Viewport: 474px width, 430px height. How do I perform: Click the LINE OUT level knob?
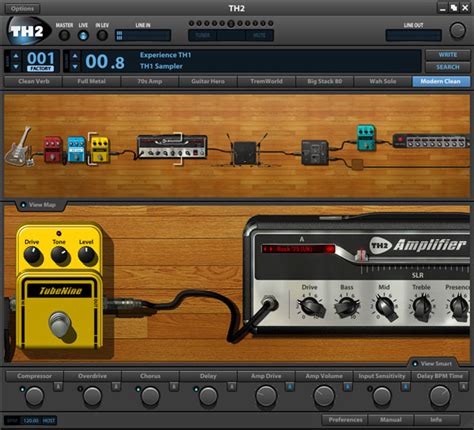point(457,31)
